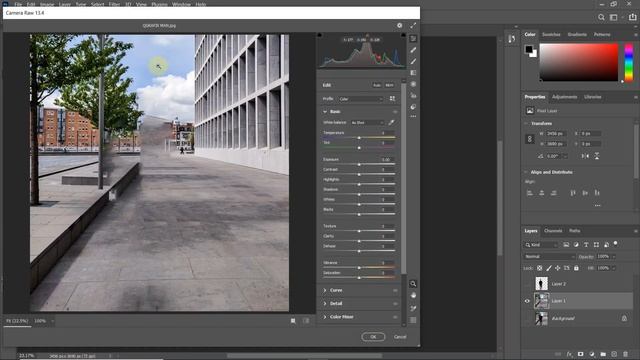Switch to the Adjustments tab
The image size is (640, 360).
click(564, 97)
